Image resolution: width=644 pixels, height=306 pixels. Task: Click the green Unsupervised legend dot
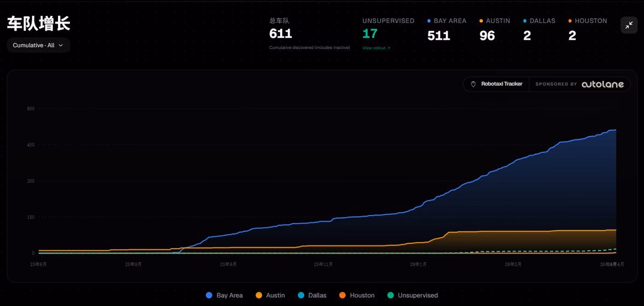(x=390, y=295)
